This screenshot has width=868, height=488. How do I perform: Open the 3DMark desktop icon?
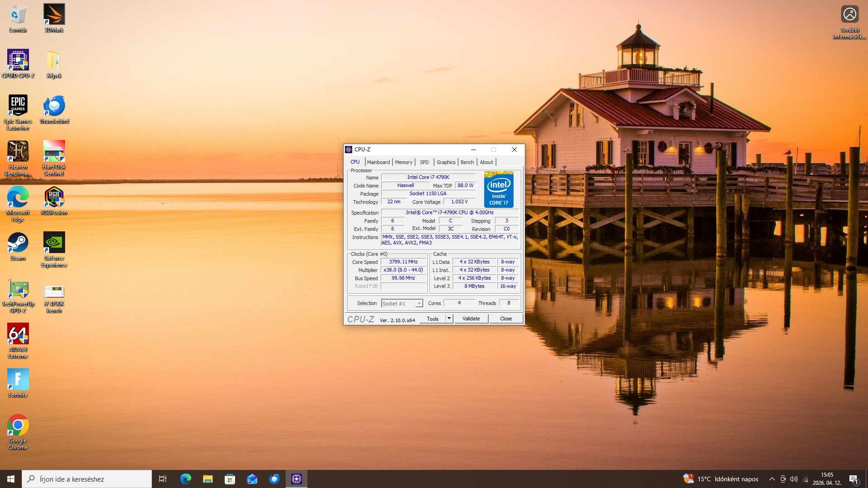[54, 18]
